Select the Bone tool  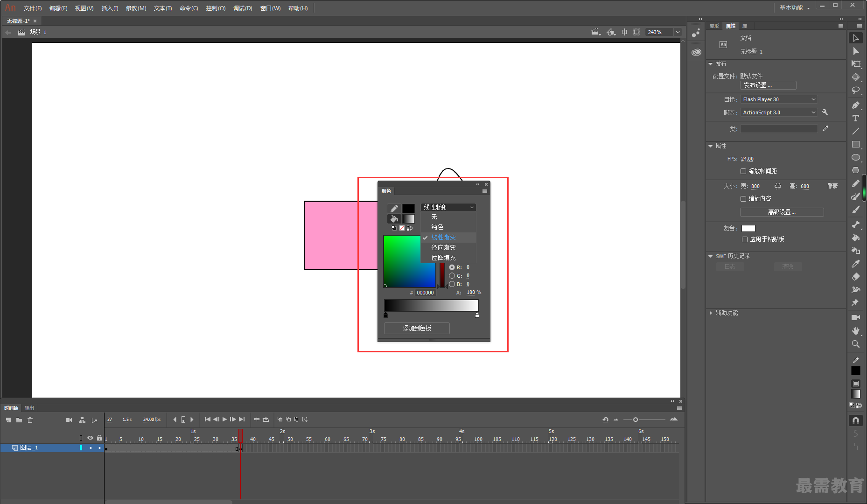coord(856,224)
